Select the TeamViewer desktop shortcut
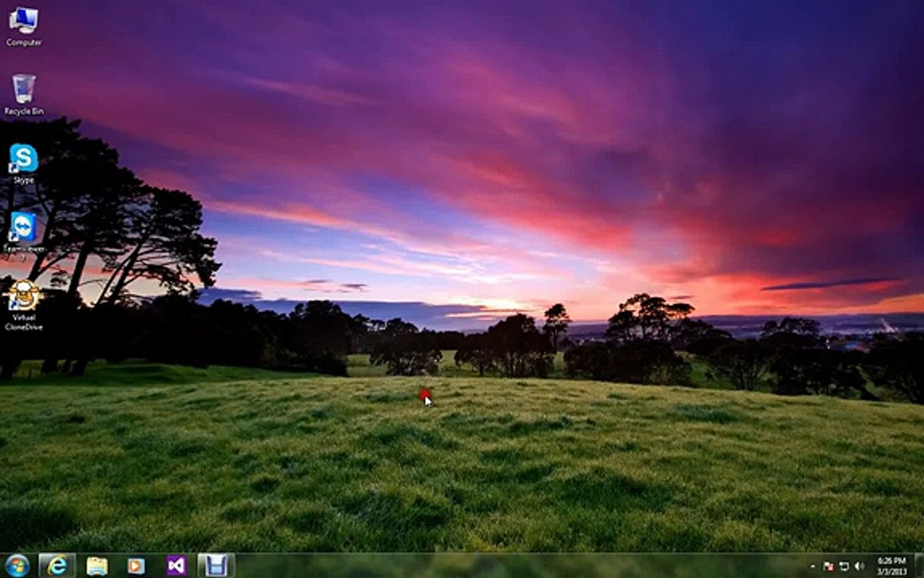This screenshot has height=578, width=924. pyautogui.click(x=24, y=235)
